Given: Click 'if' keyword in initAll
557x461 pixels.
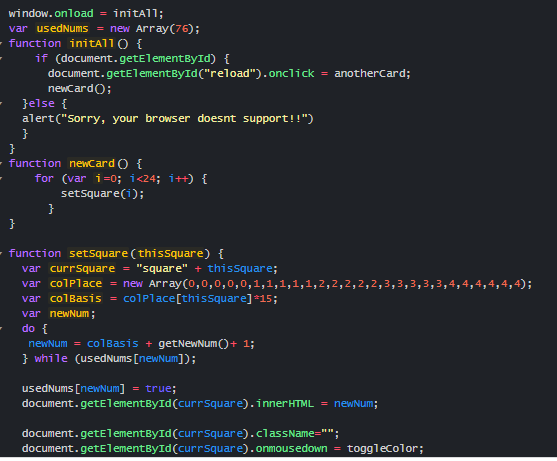Looking at the screenshot, I should [42, 58].
